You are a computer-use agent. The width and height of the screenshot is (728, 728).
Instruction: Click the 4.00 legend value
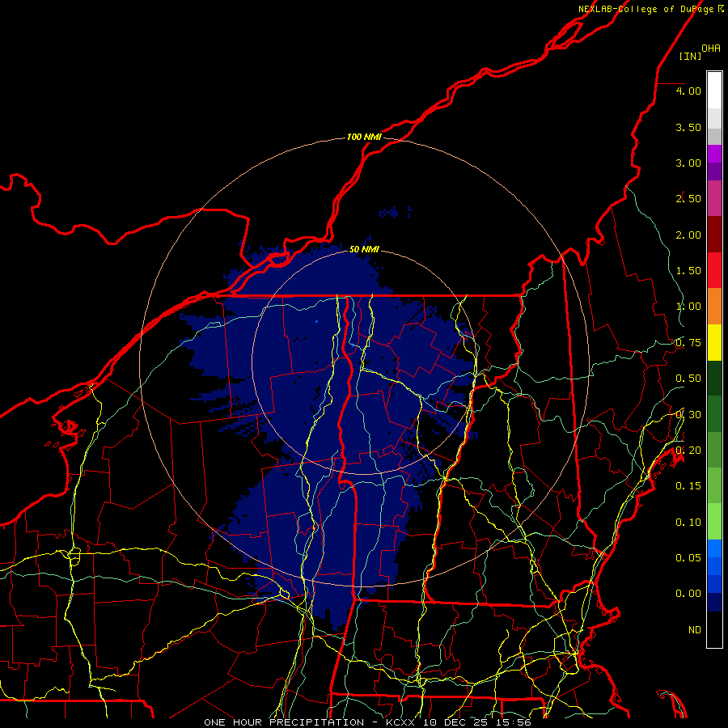pyautogui.click(x=688, y=91)
